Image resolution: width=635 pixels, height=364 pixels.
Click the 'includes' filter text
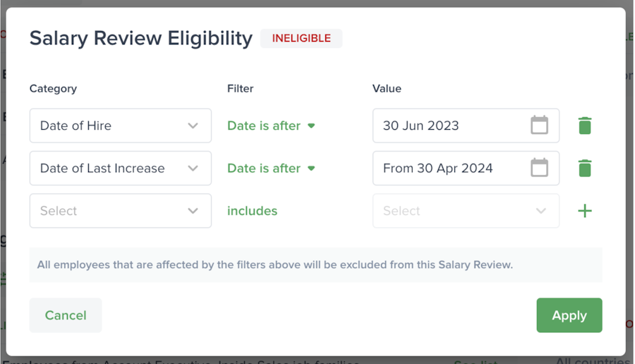point(252,211)
